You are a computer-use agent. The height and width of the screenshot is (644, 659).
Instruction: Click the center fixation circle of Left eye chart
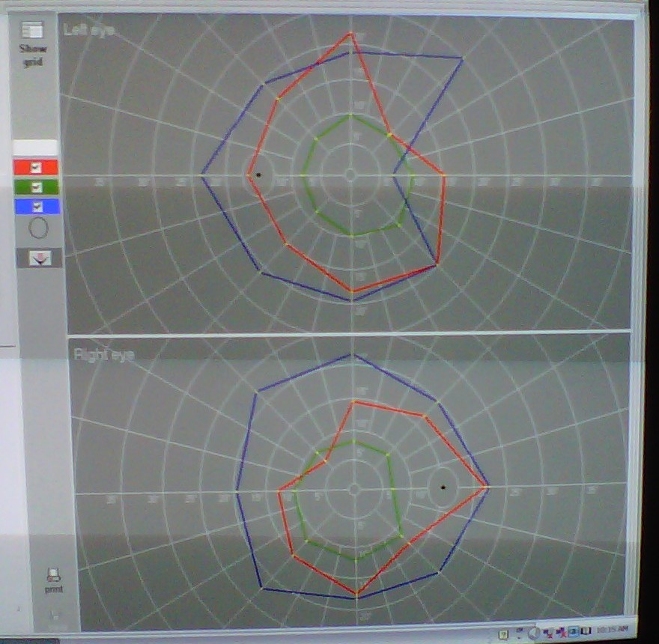350,174
